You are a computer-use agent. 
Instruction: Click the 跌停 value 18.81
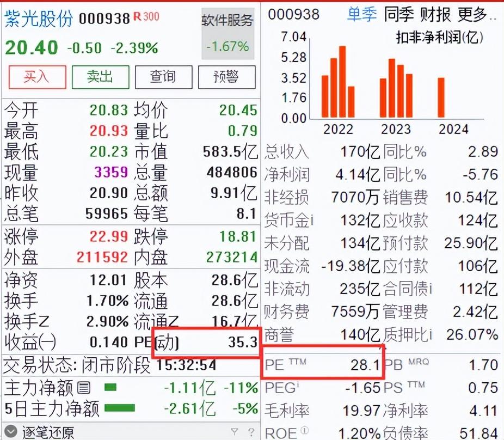(x=238, y=237)
